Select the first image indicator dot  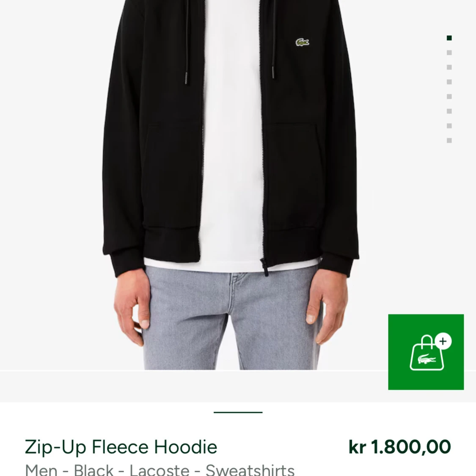pos(449,38)
